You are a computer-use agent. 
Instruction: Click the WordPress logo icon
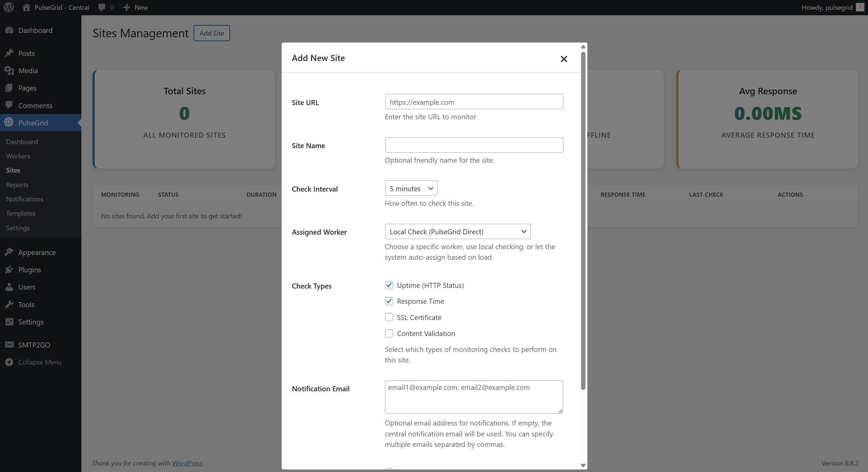pos(9,7)
